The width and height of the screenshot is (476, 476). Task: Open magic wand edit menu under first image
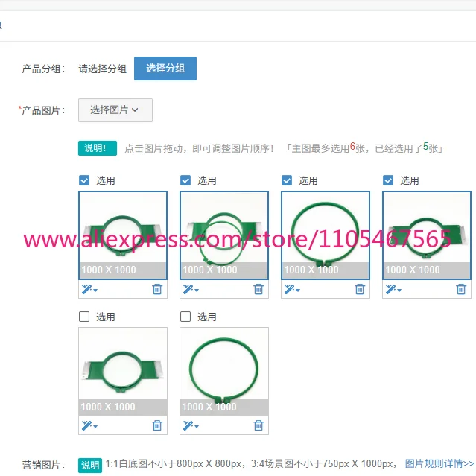[89, 289]
